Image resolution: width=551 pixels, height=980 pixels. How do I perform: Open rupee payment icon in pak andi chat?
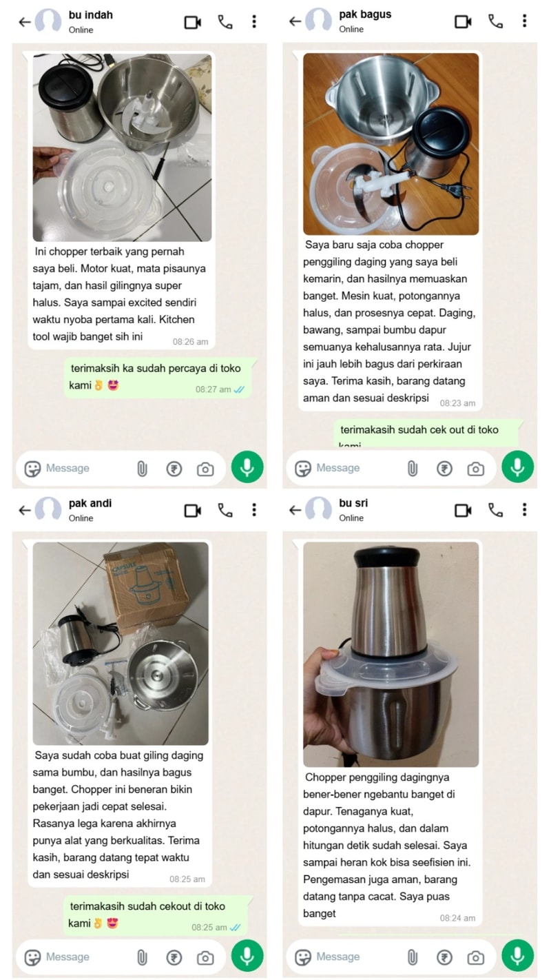click(174, 957)
